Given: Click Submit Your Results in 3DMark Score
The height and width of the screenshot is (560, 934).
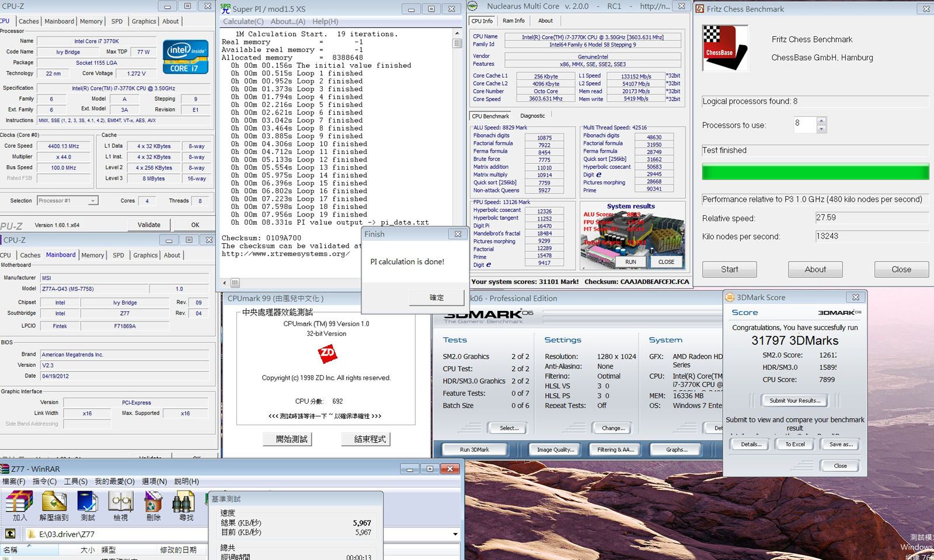Looking at the screenshot, I should (x=794, y=401).
